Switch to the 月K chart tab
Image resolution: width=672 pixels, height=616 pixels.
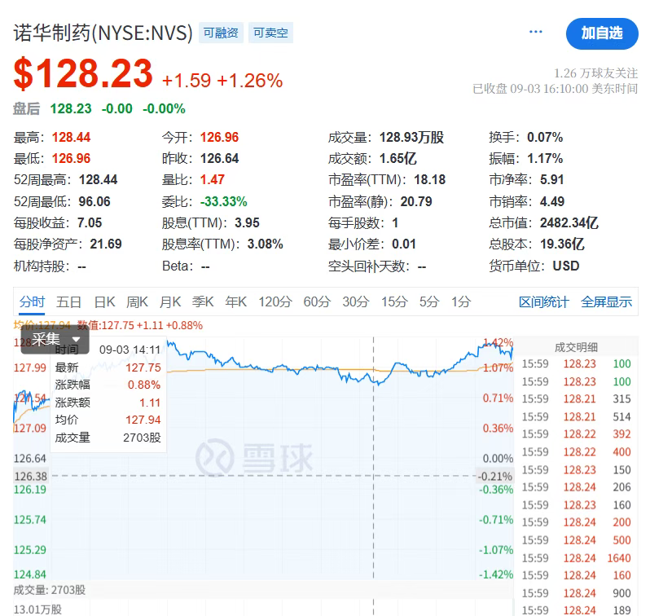pyautogui.click(x=170, y=301)
